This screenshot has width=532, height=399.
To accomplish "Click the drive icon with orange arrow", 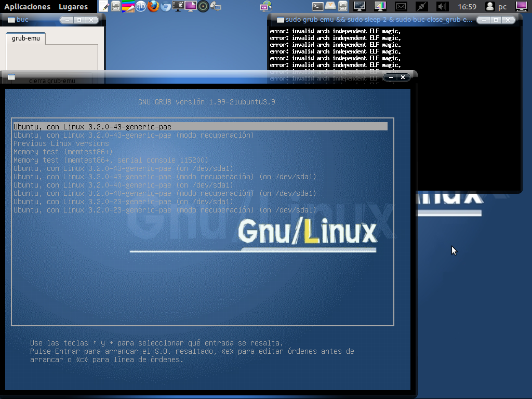I will click(330, 6).
